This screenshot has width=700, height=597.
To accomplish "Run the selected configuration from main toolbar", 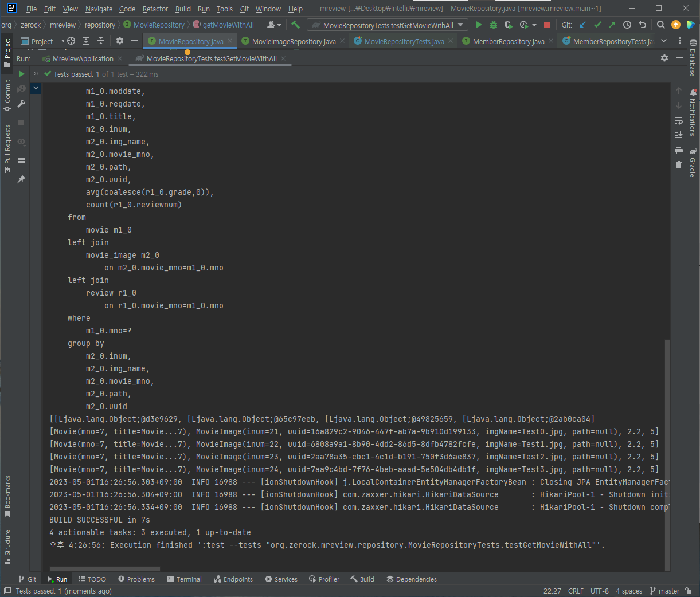I will [x=479, y=25].
